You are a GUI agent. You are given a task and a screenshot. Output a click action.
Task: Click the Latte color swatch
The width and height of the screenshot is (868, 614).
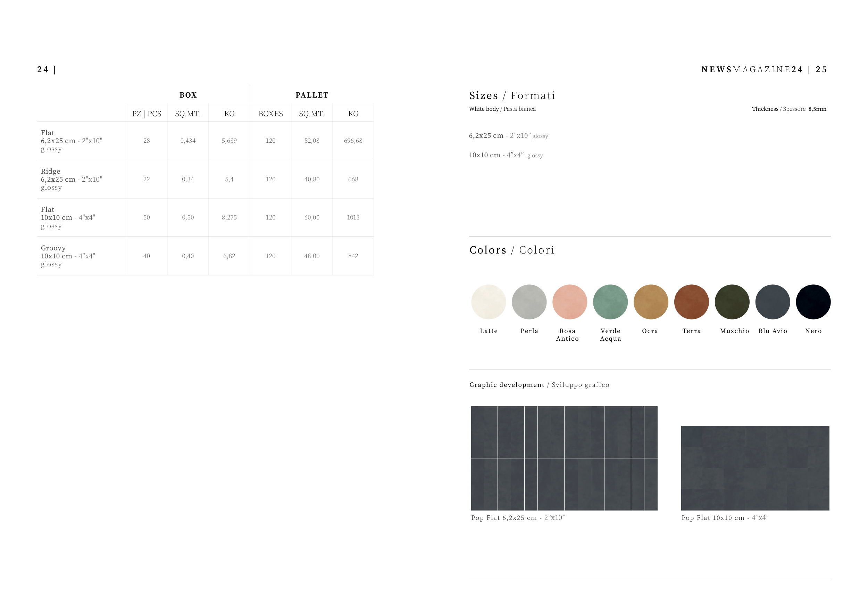(489, 302)
